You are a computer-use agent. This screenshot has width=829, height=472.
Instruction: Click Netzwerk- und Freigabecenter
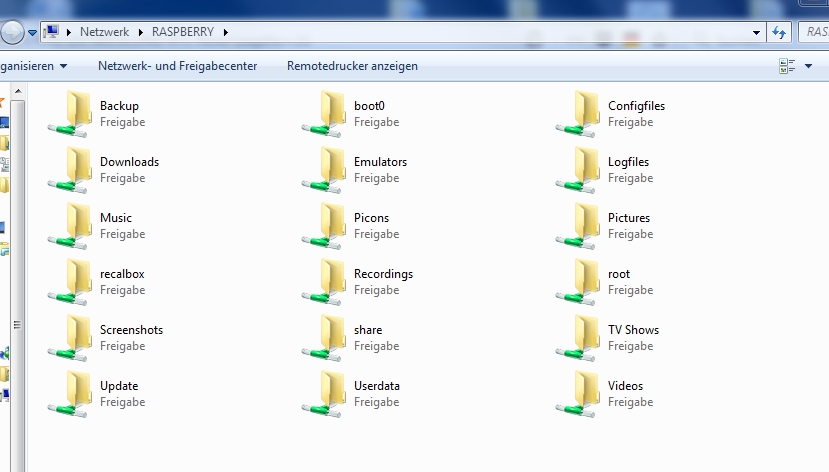pos(178,66)
